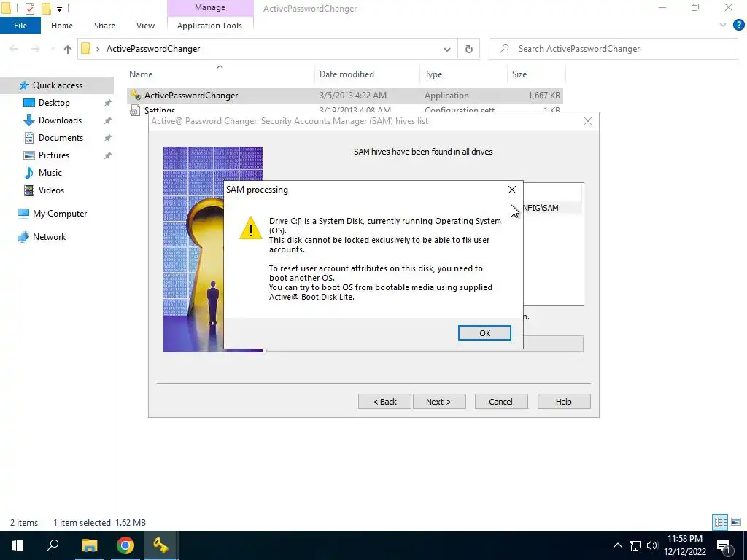Screen dimensions: 747x560
Task: Select the Settings configuration file
Action: pos(160,109)
